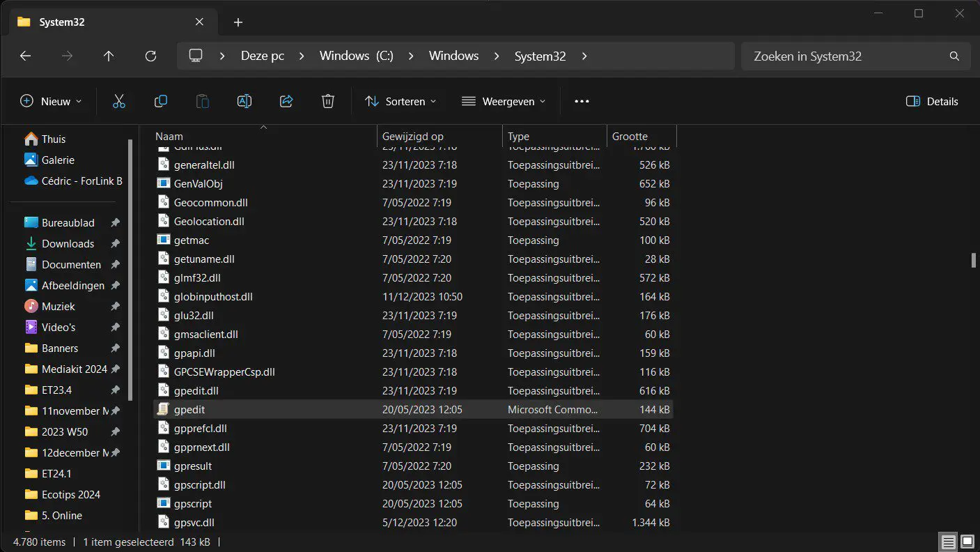
Task: Click pin icon next to Downloads
Action: (x=115, y=244)
